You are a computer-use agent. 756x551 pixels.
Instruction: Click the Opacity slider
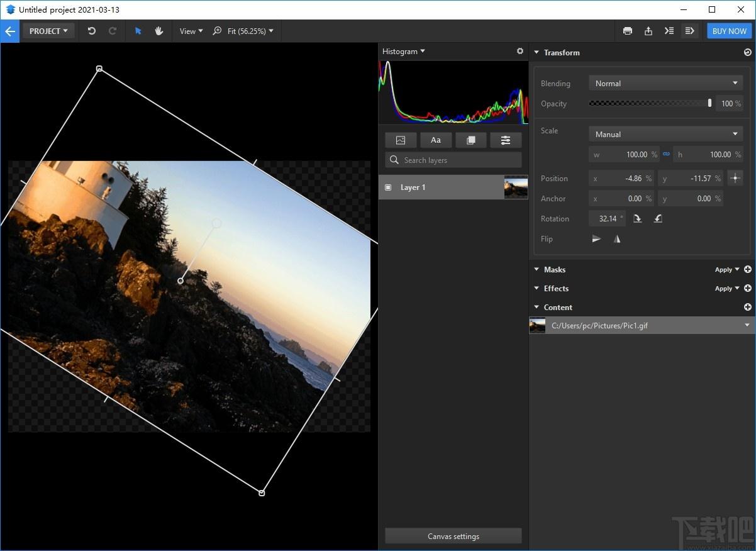point(650,103)
